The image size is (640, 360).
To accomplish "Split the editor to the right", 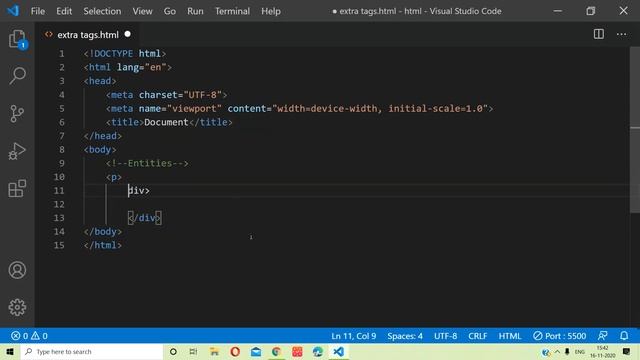I will click(x=598, y=34).
